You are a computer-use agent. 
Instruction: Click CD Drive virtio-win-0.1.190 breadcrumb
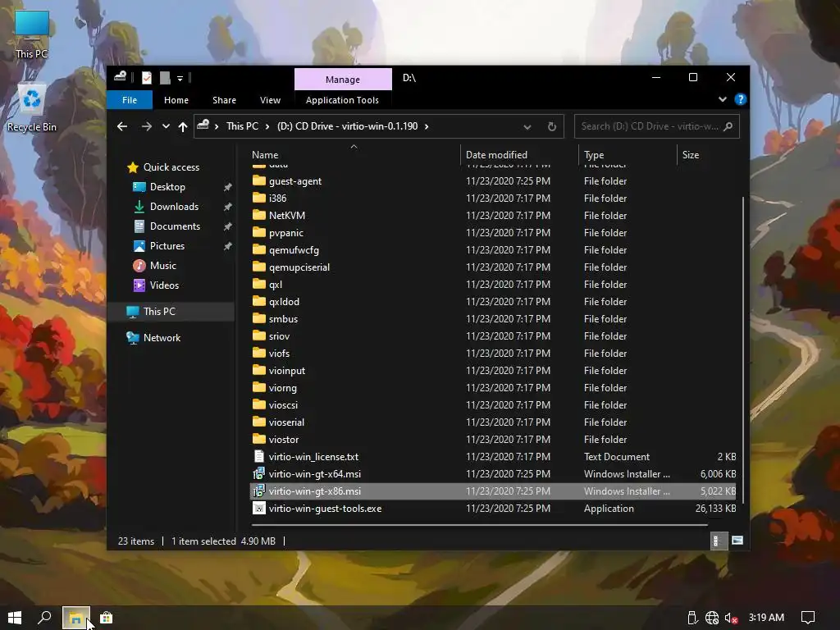point(347,126)
